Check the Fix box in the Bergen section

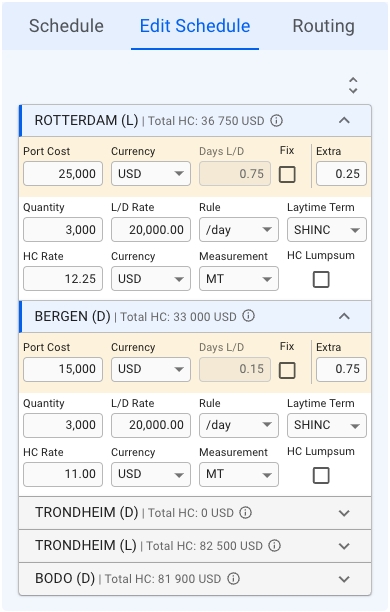click(x=287, y=370)
